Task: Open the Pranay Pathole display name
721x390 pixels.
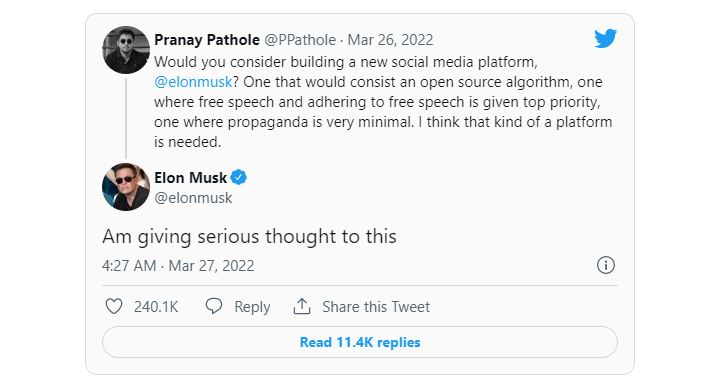Action: (207, 40)
